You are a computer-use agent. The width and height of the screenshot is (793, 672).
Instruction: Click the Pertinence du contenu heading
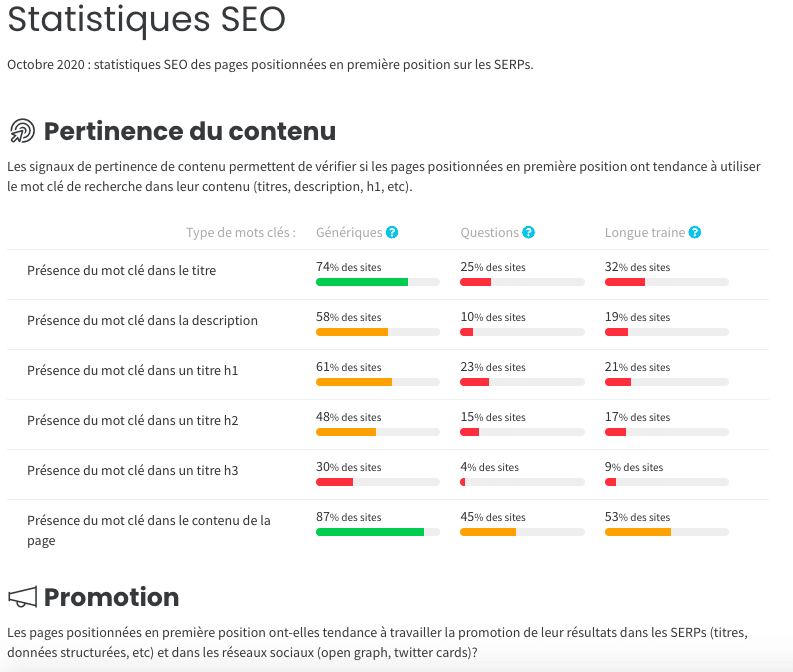point(190,131)
